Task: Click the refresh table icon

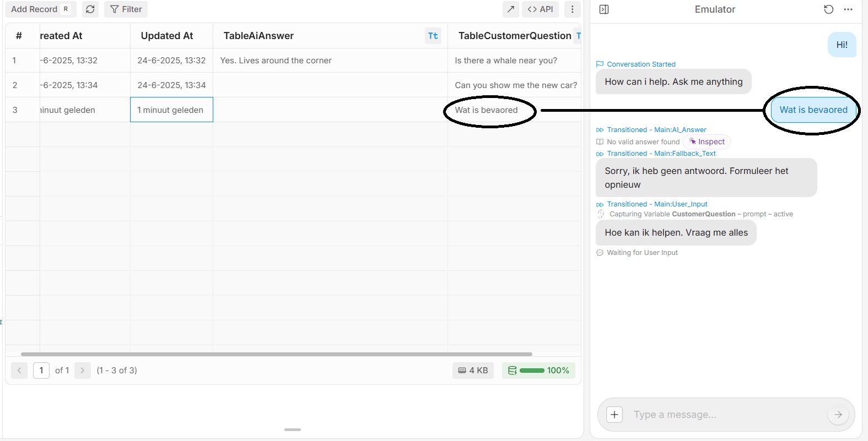Action: tap(90, 9)
